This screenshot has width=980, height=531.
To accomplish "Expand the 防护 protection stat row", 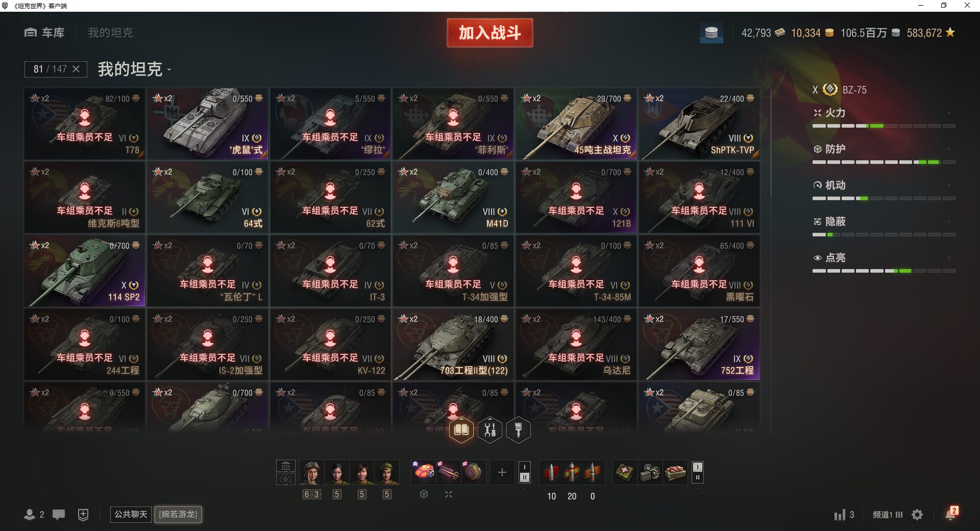I will pos(884,149).
